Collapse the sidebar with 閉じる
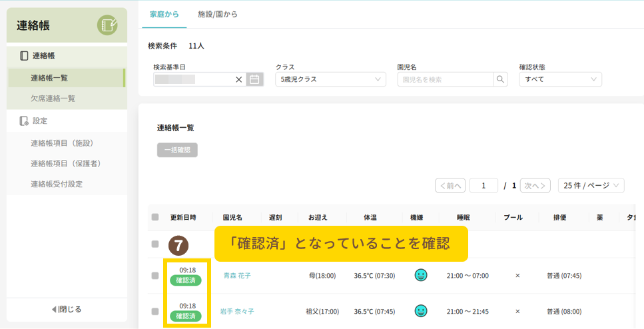The width and height of the screenshot is (644, 329). click(67, 309)
